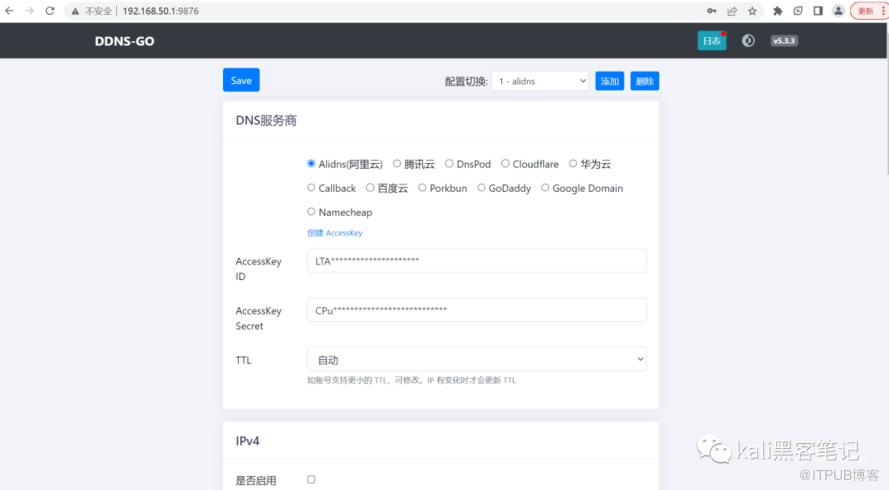This screenshot has width=889, height=490.
Task: Click the browser reload icon
Action: [50, 10]
